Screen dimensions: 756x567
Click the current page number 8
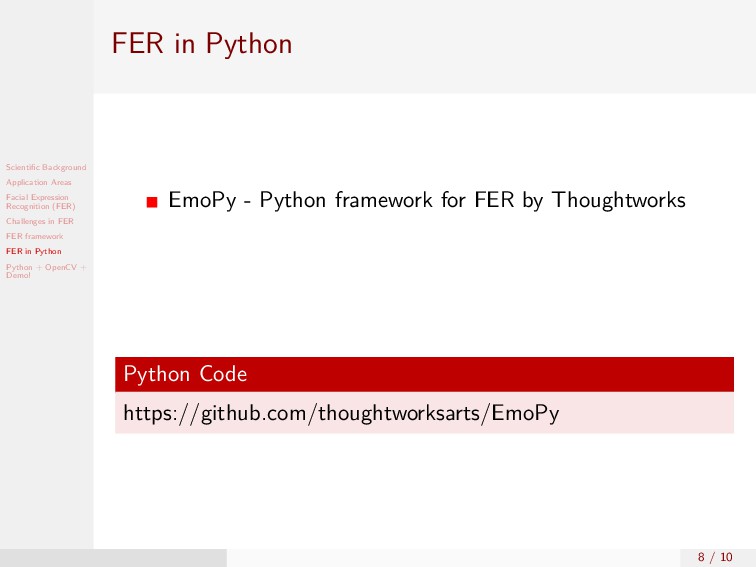pyautogui.click(x=701, y=557)
